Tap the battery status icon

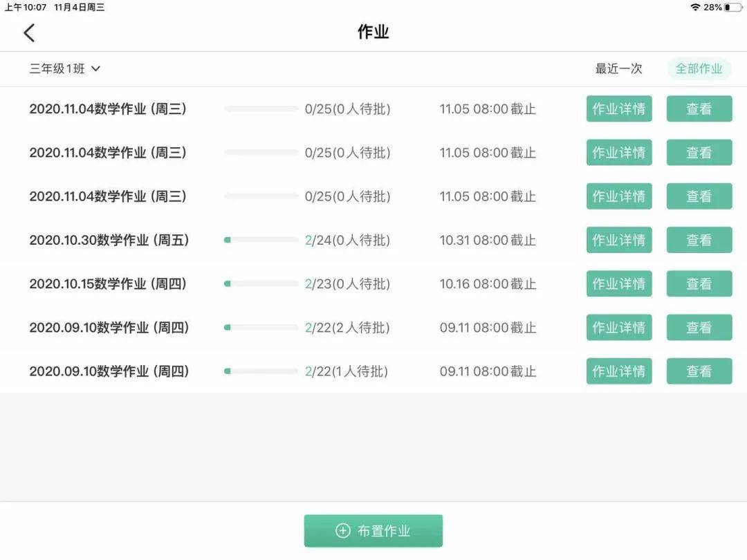[733, 7]
